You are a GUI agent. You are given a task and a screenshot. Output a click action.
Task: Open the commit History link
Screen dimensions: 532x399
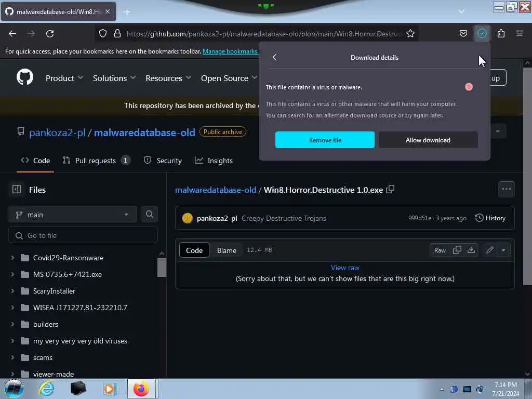pos(490,218)
